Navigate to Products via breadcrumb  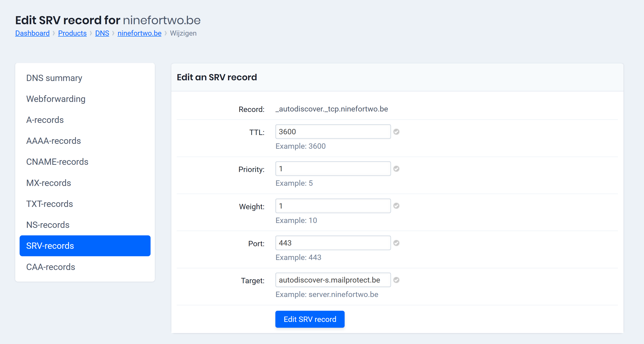coord(72,33)
